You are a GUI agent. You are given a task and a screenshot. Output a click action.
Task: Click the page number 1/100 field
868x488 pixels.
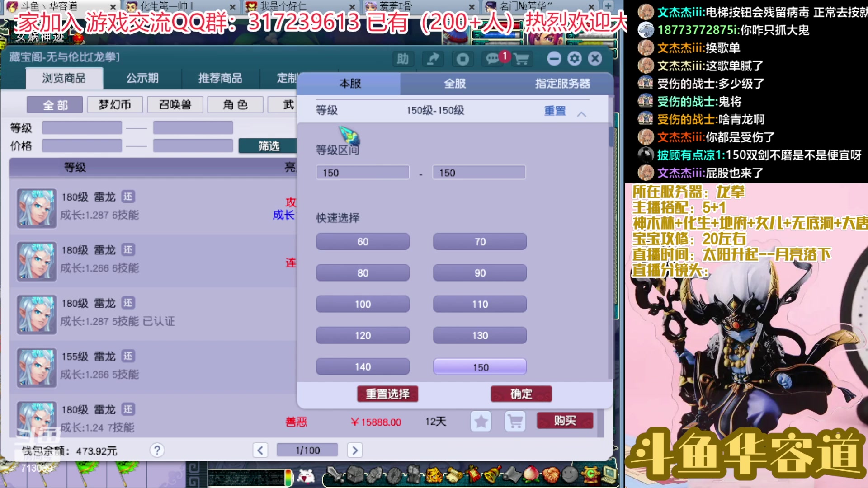click(x=307, y=450)
